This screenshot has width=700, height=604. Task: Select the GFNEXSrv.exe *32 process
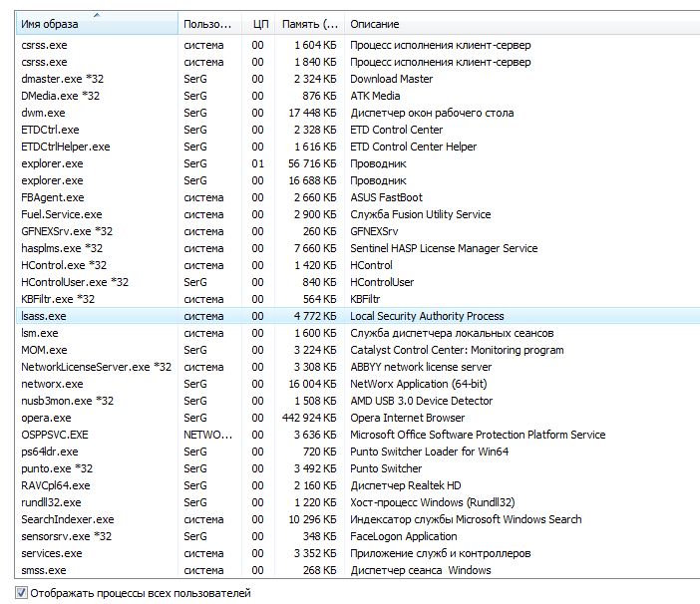point(358,231)
